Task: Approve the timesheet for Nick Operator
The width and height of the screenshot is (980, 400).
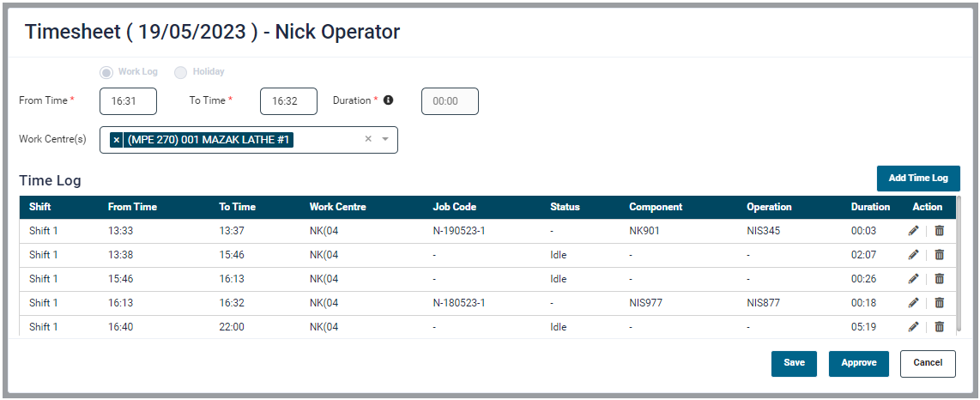Action: [x=858, y=363]
